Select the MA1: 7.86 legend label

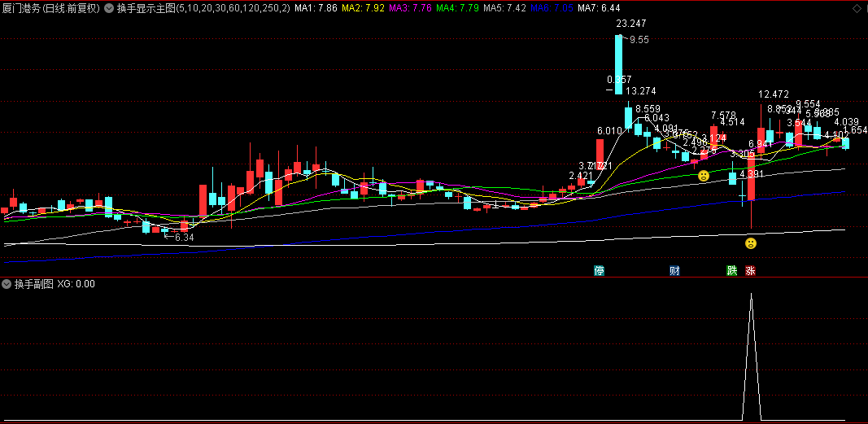pyautogui.click(x=316, y=8)
